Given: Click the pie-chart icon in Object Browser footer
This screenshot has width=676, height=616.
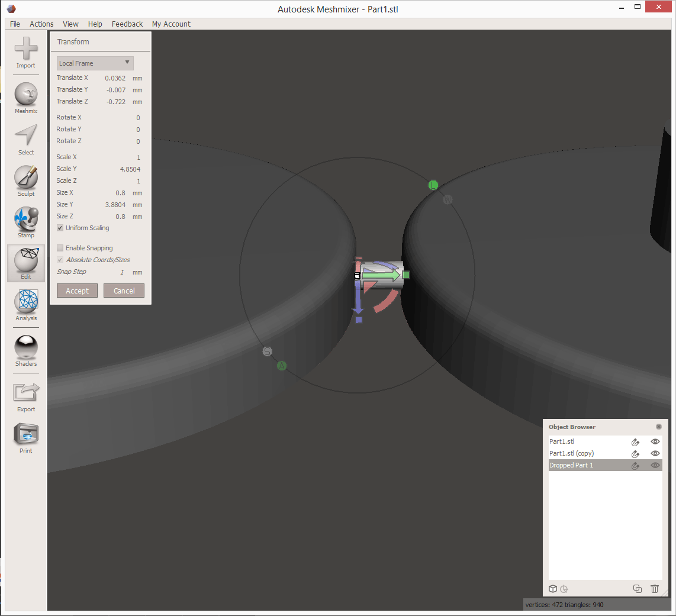Looking at the screenshot, I should coord(564,589).
